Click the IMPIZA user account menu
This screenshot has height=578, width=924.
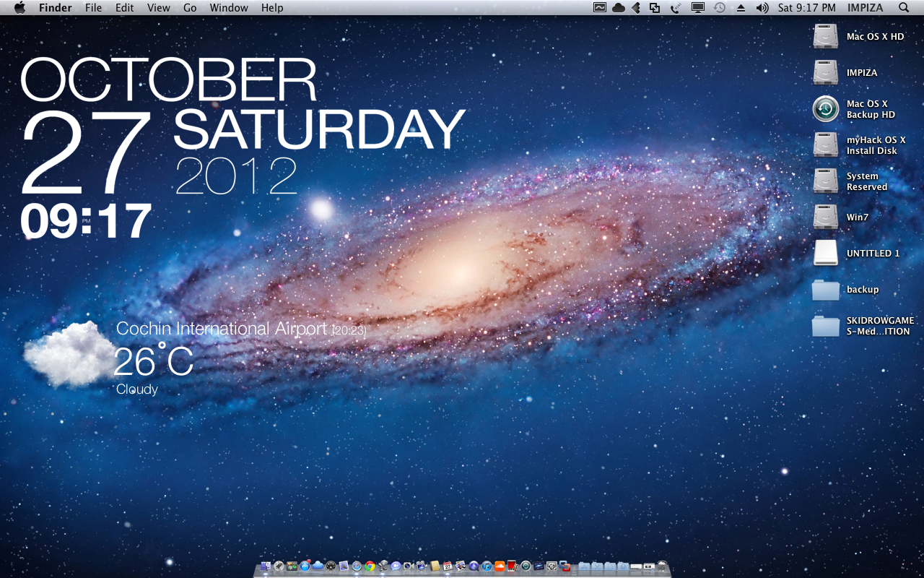pos(866,8)
